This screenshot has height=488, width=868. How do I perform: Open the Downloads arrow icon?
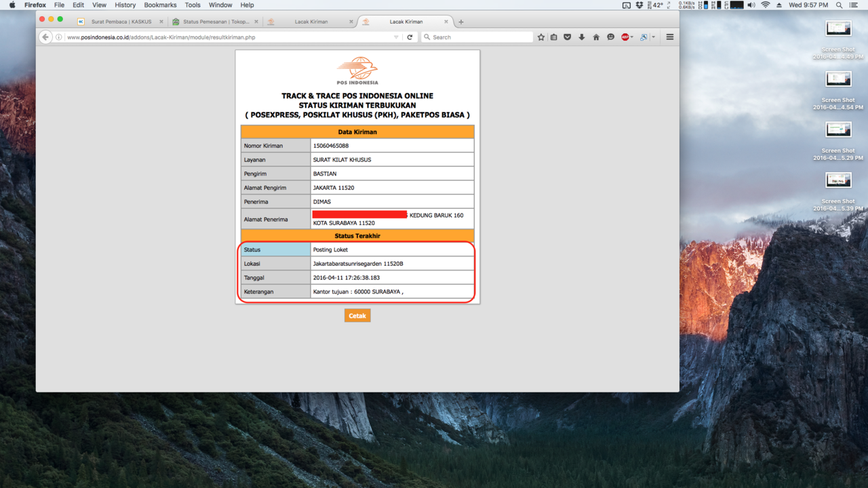click(x=582, y=37)
